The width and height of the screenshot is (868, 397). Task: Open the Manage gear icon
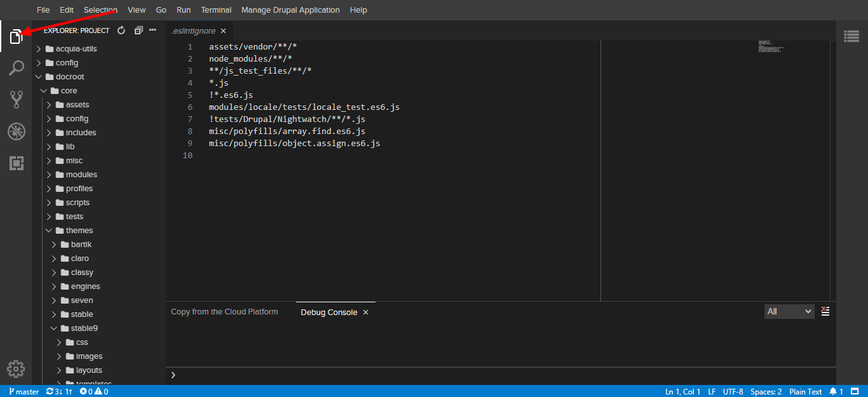click(16, 368)
